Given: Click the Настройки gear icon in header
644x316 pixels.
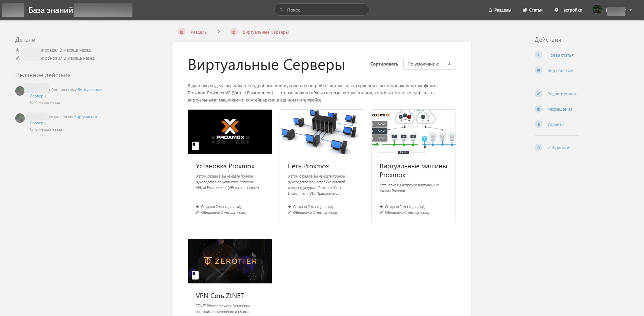Looking at the screenshot, I should point(556,10).
